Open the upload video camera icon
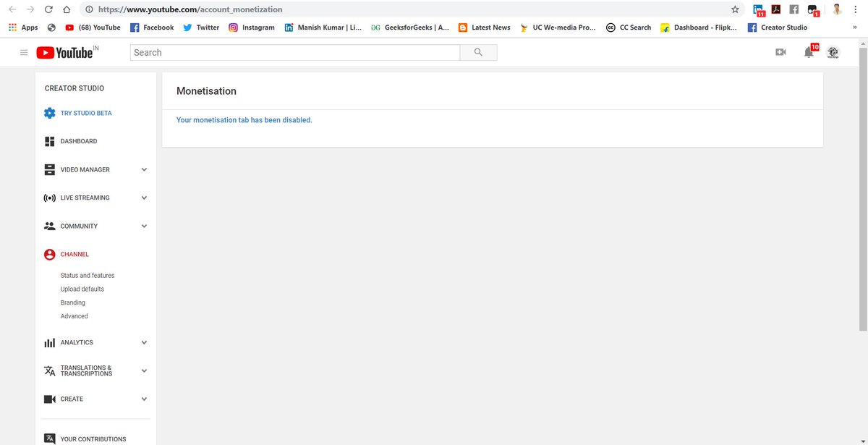 click(x=780, y=52)
